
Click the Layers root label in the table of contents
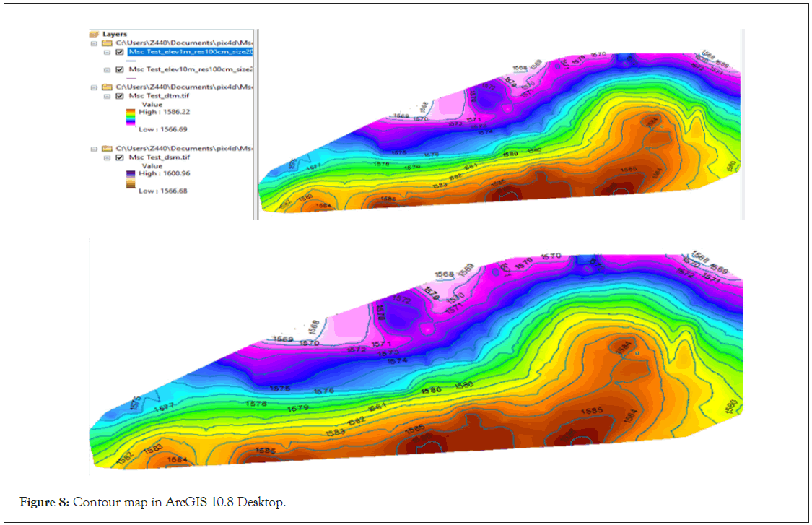pyautogui.click(x=114, y=34)
